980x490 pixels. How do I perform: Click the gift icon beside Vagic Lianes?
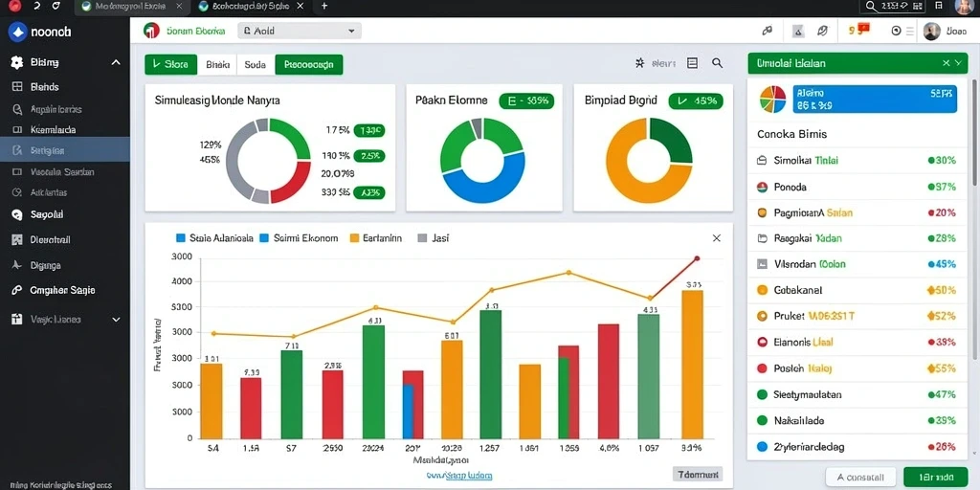[x=17, y=320]
